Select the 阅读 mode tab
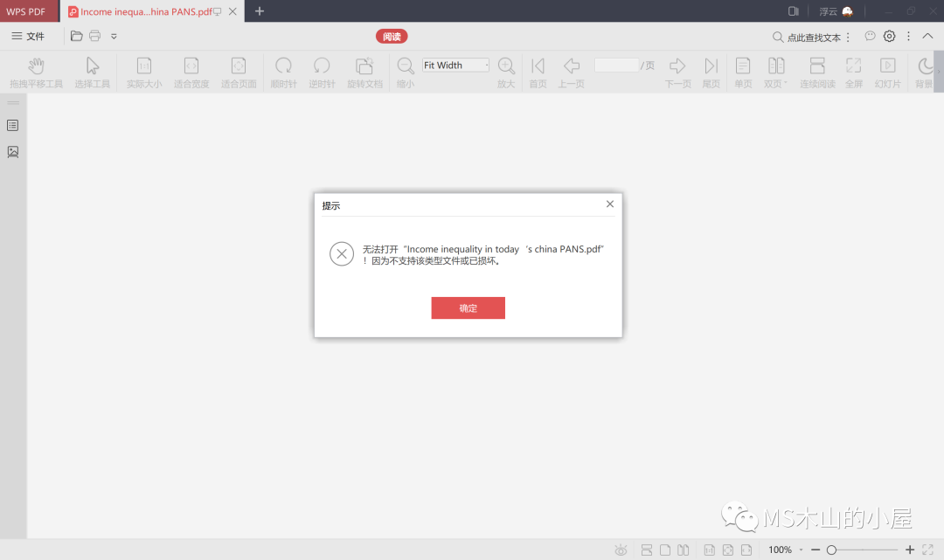The width and height of the screenshot is (944, 560). (392, 37)
